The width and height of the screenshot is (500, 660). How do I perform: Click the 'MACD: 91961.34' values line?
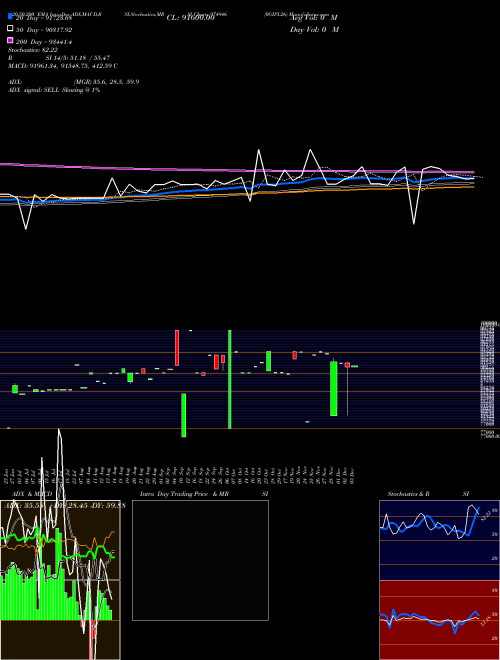tap(63, 66)
